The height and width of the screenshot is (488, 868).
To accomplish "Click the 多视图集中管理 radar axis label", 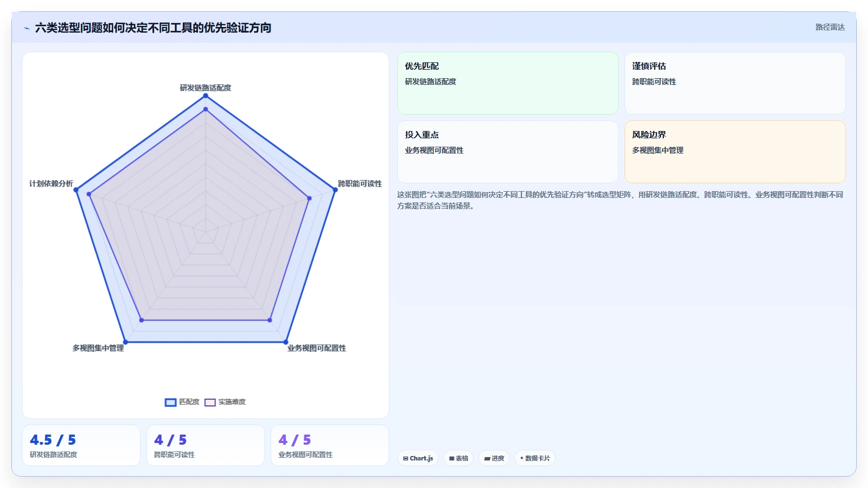I will 98,348.
